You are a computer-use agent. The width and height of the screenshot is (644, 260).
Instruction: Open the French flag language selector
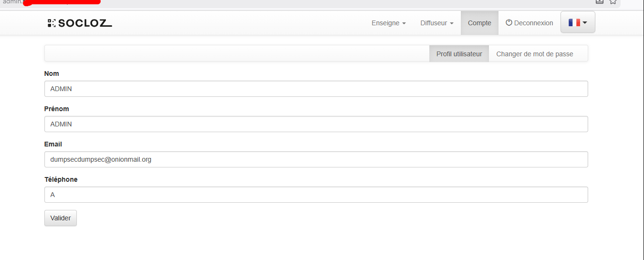[x=578, y=22]
